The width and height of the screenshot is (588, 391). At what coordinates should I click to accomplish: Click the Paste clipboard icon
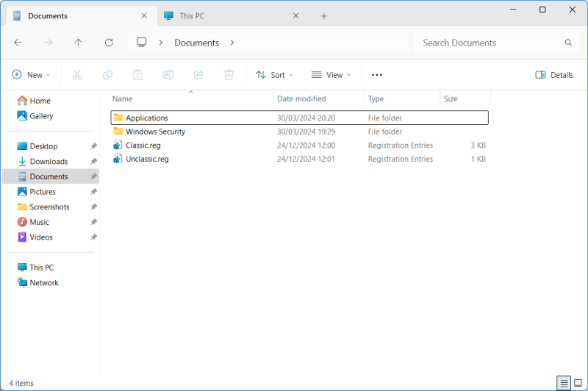point(137,75)
